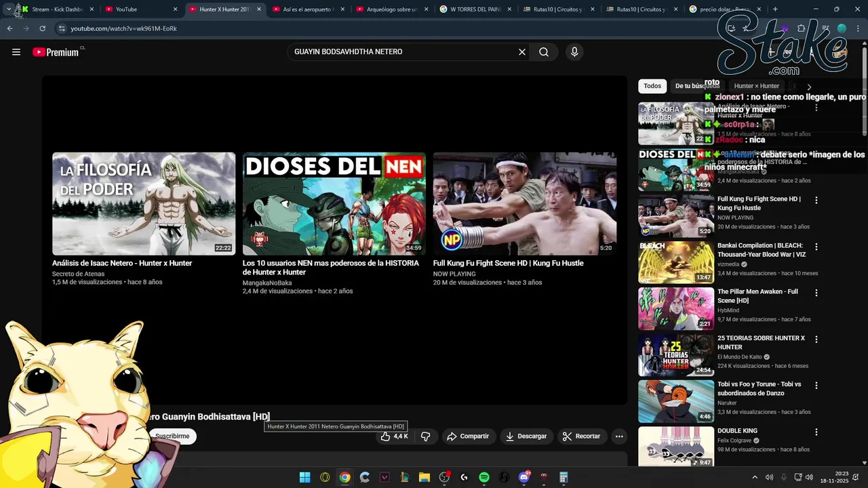The height and width of the screenshot is (488, 868).
Task: Switch to Stream - Kick Dashboard tab
Action: (x=58, y=9)
